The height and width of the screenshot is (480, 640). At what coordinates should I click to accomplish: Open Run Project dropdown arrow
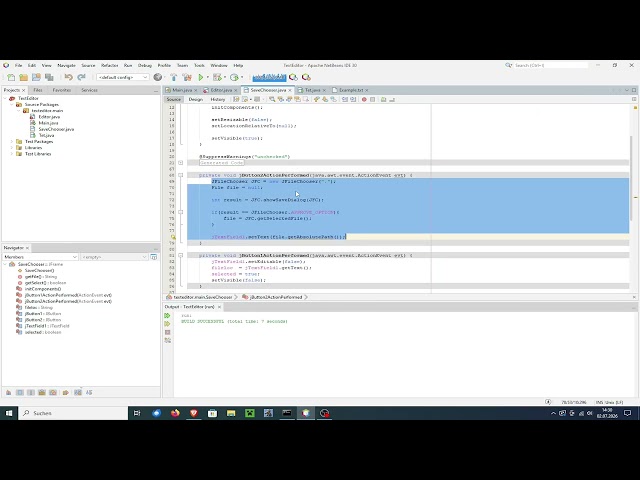click(207, 77)
